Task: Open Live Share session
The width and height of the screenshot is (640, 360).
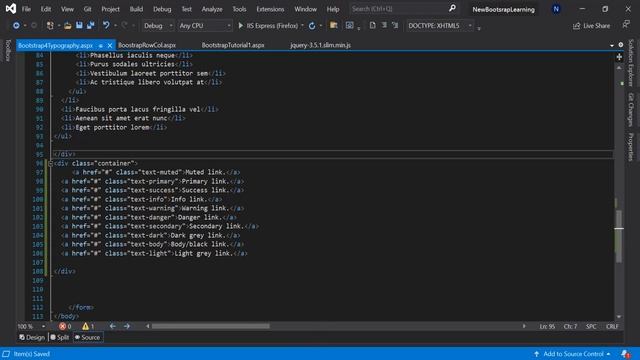Action: tap(591, 26)
